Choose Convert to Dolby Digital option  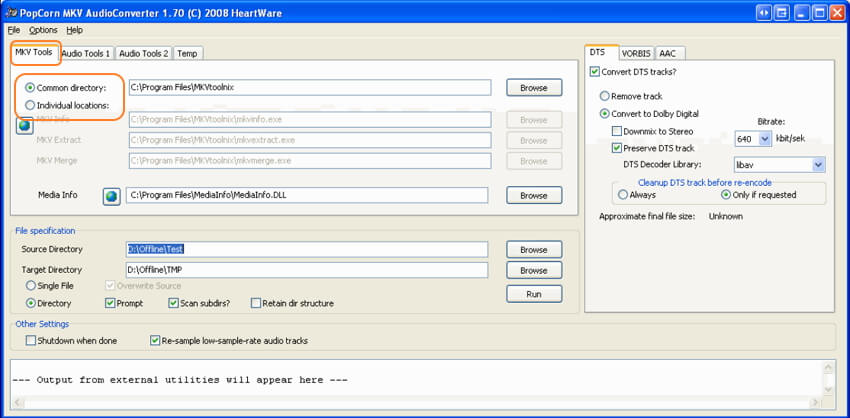pyautogui.click(x=604, y=114)
